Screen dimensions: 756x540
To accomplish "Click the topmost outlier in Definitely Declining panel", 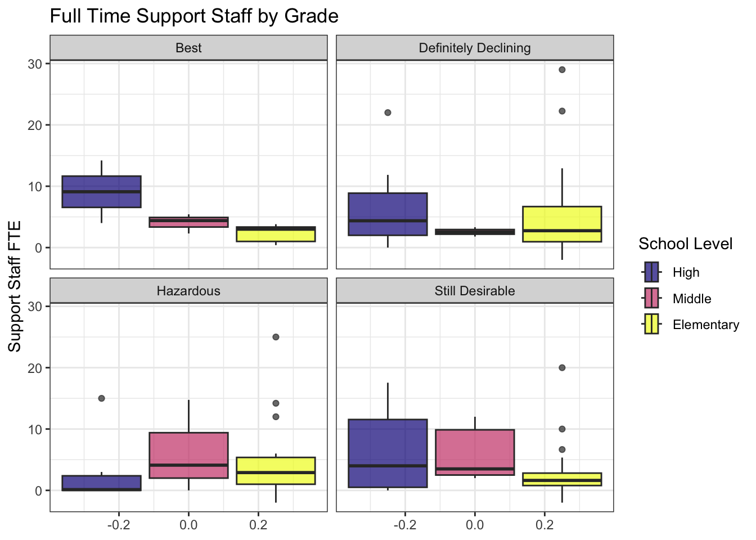I will click(x=562, y=70).
